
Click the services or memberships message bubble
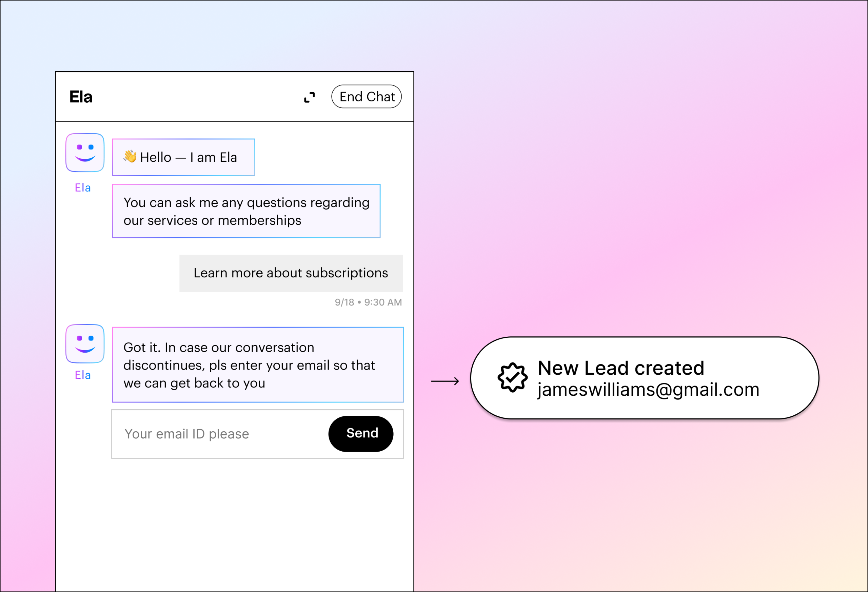pyautogui.click(x=246, y=211)
